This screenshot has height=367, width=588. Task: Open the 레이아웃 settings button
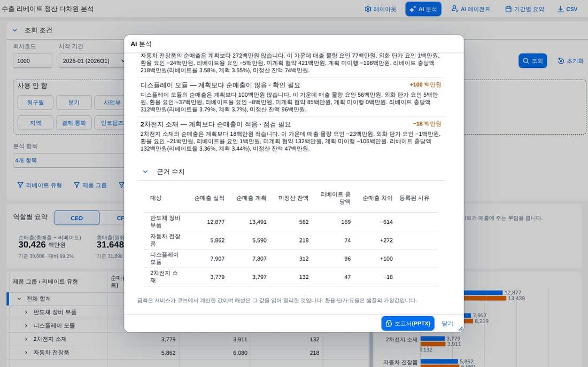[380, 9]
